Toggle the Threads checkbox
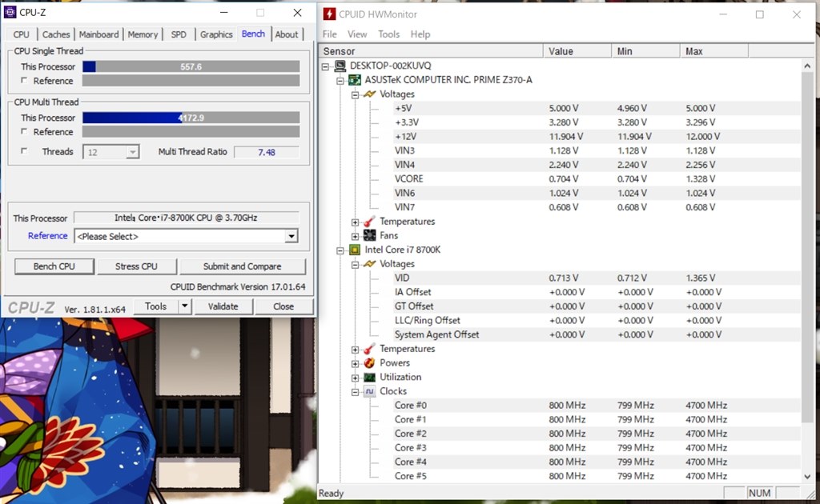Screen dimensions: 820x504 24,151
